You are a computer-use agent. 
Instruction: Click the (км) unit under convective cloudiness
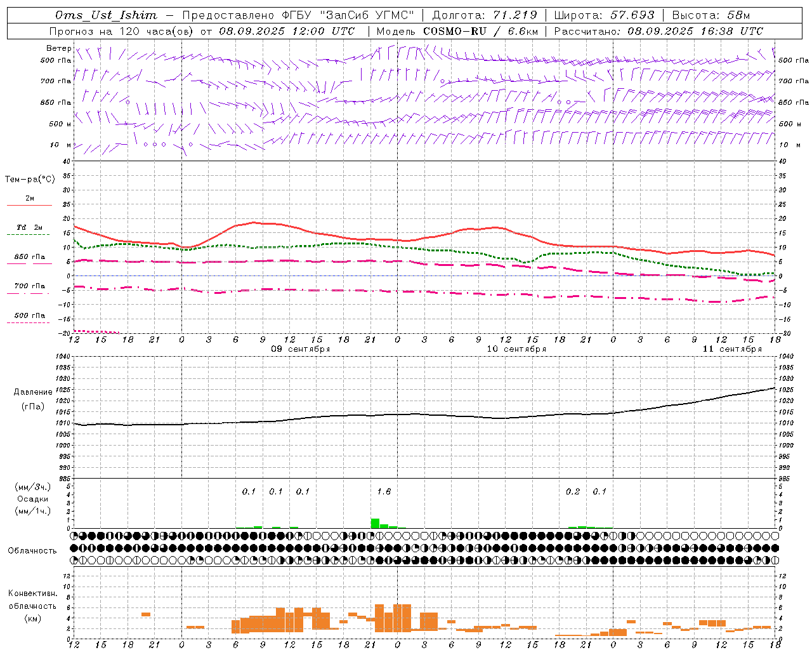[32, 618]
